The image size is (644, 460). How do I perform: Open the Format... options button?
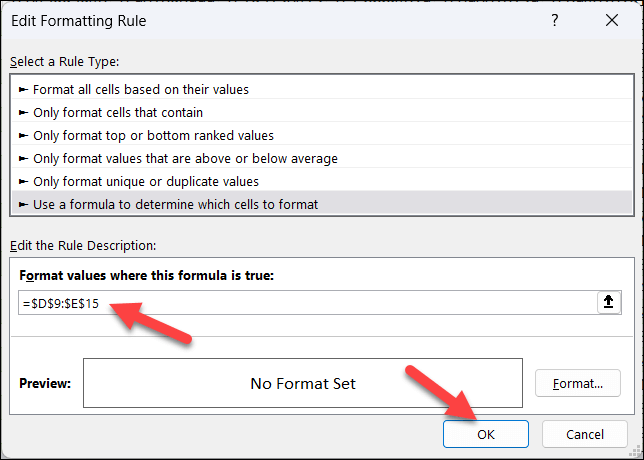pyautogui.click(x=577, y=383)
